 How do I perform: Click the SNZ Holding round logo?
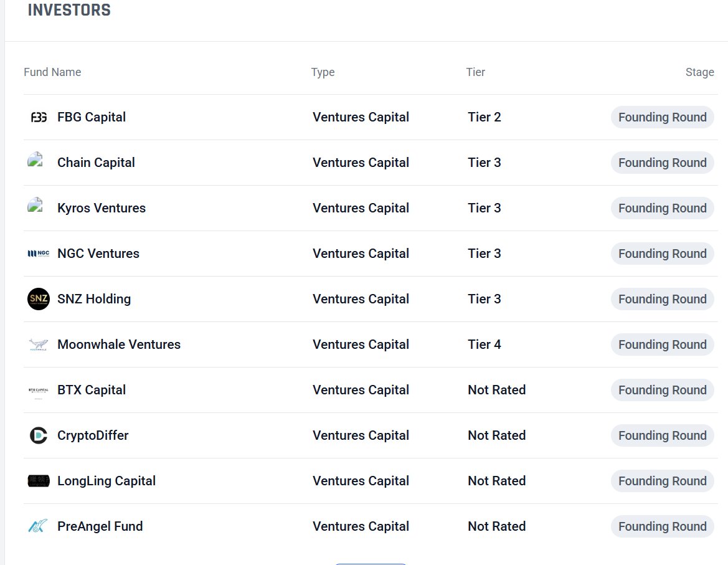click(x=39, y=299)
